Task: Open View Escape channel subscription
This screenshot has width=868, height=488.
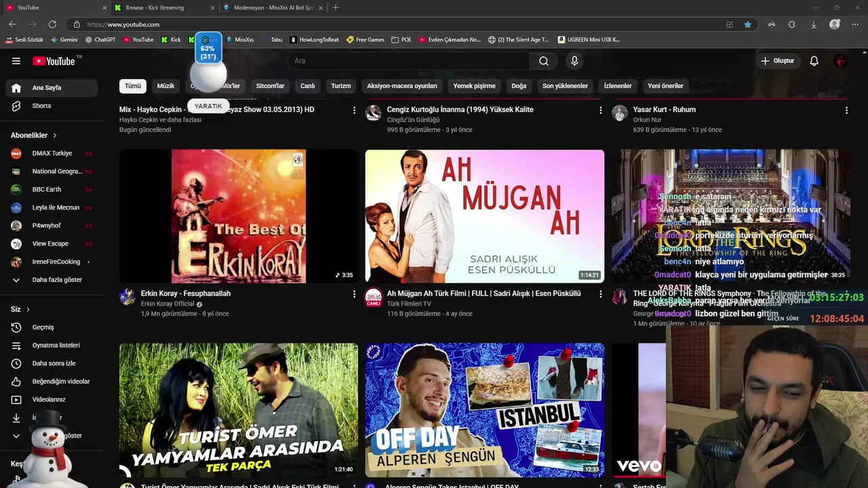Action: click(52, 243)
